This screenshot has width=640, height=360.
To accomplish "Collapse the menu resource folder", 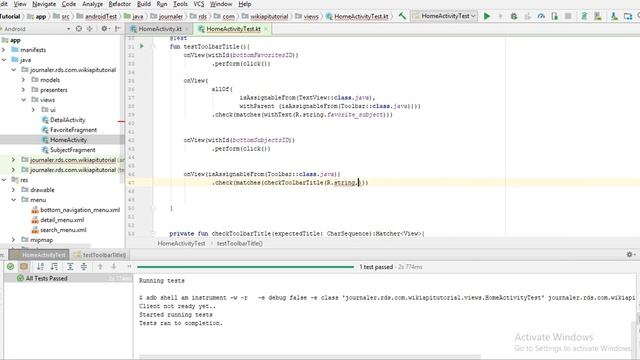I will click(x=14, y=200).
